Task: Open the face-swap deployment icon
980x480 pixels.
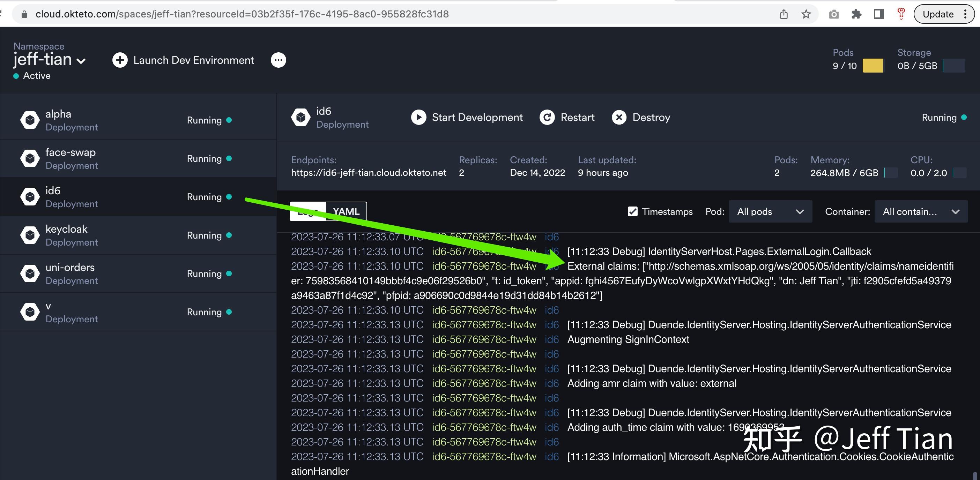Action: point(30,158)
